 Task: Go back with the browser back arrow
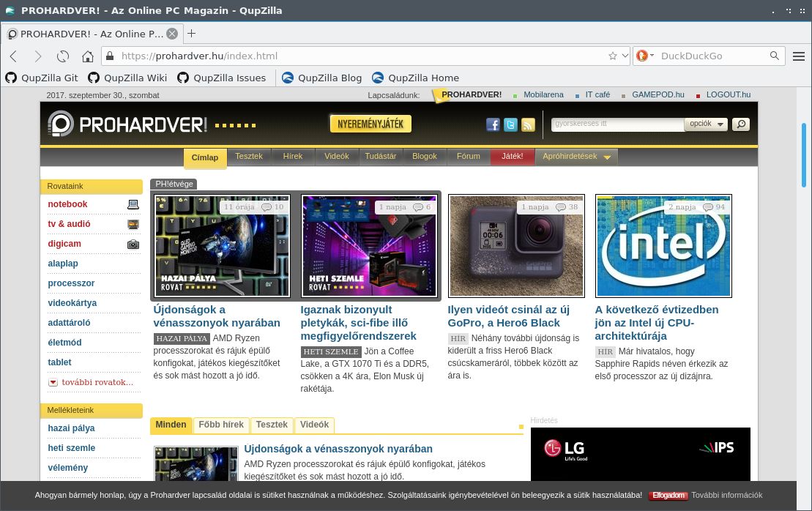(x=14, y=56)
